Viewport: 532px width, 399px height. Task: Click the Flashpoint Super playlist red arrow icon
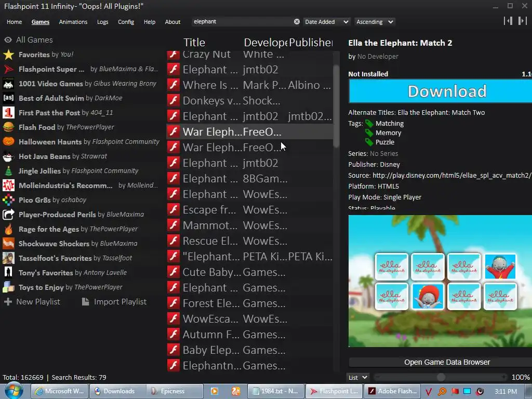pyautogui.click(x=8, y=69)
